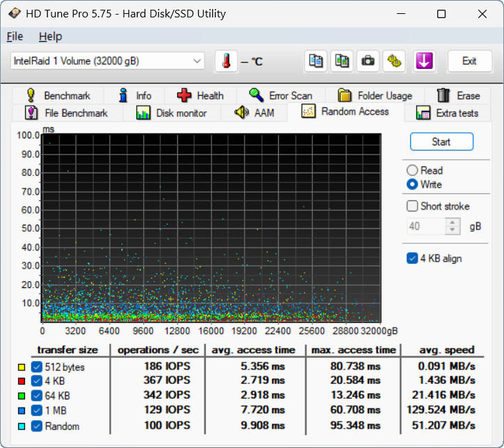
Task: Open the Disk monitor tab
Action: pos(172,113)
